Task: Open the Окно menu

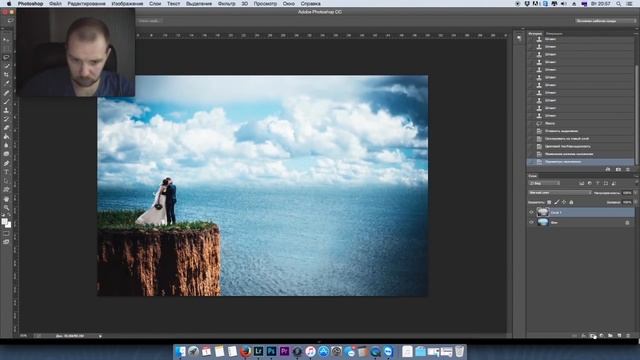Action: (289, 3)
